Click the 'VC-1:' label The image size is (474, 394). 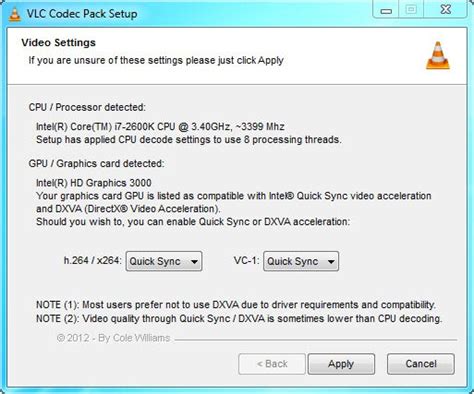246,260
